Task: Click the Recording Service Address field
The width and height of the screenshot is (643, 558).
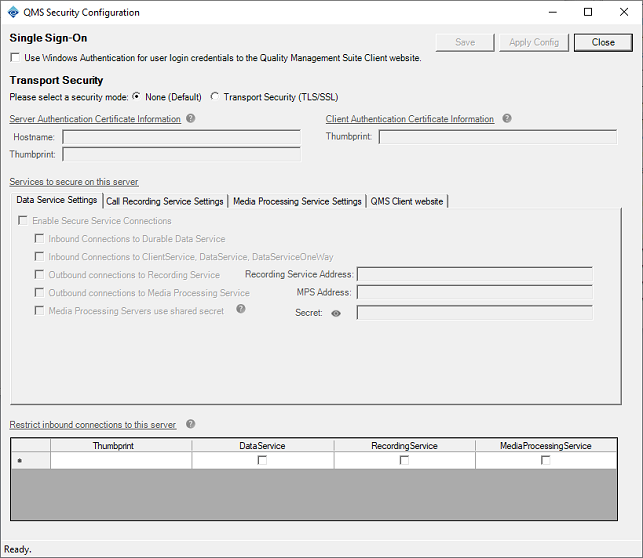Action: 475,274
